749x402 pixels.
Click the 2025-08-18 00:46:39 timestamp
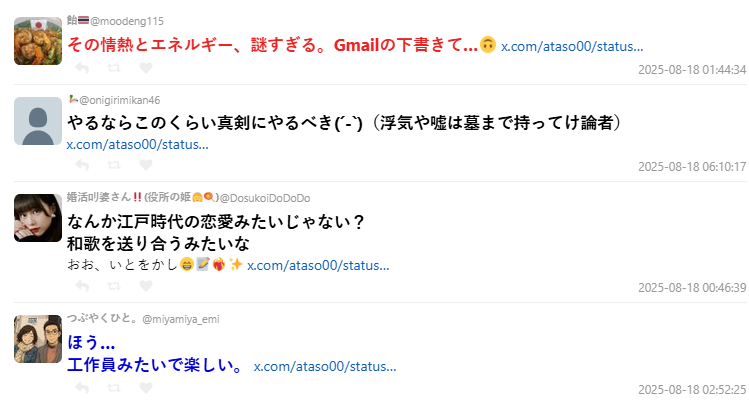692,288
